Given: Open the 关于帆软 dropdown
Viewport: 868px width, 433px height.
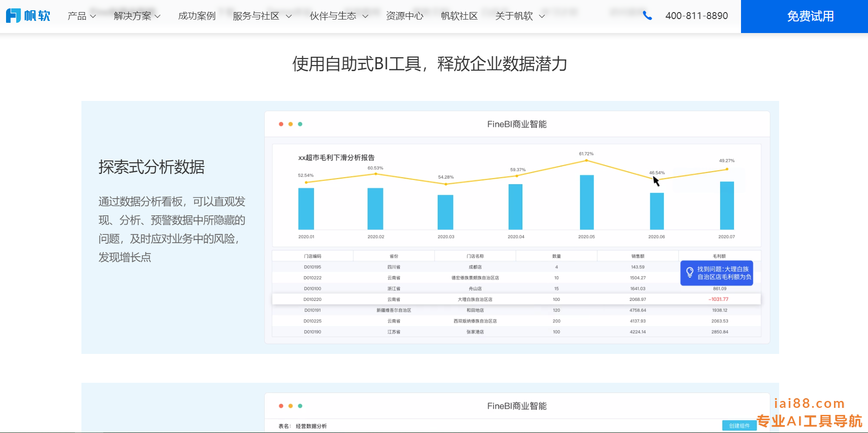Looking at the screenshot, I should click(520, 16).
